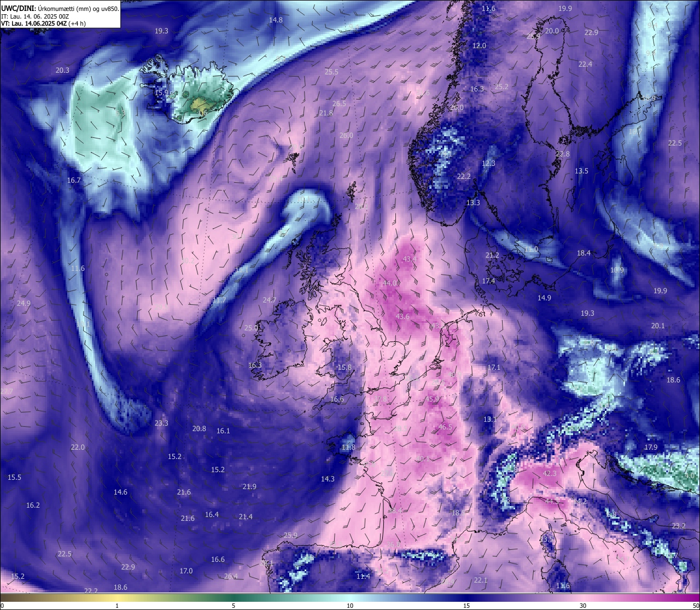Screen dimensions: 700x610
Task: Click the 23.3 value label
Action: [x=161, y=423]
